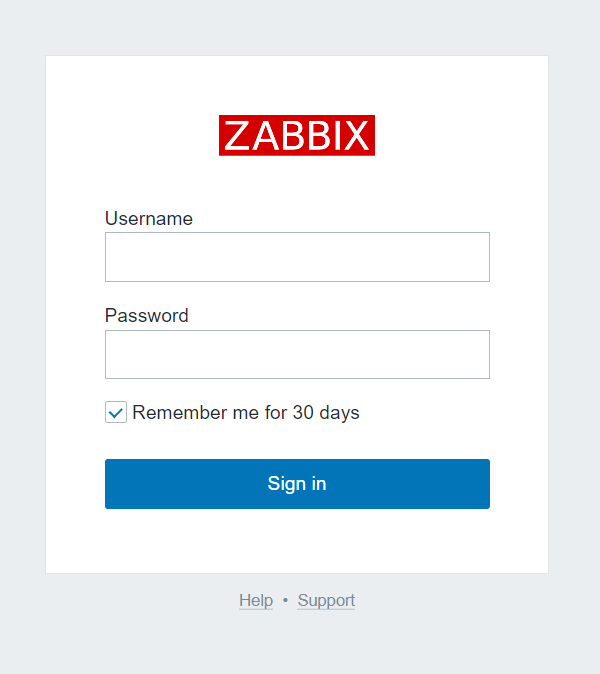Place cursor in the empty box under Password

click(297, 355)
